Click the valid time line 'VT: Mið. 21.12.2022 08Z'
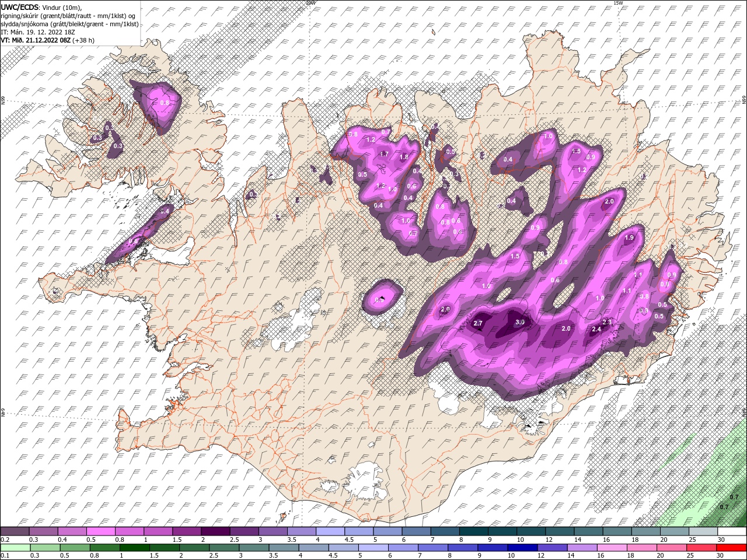Screen dimensions: 747x560 click(x=36, y=40)
